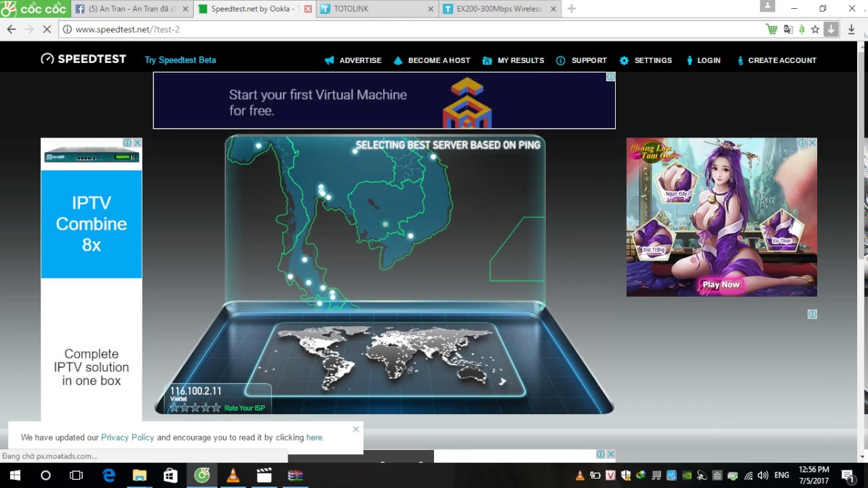Click the ISP star rating row
This screenshot has height=488, width=868.
click(x=195, y=407)
